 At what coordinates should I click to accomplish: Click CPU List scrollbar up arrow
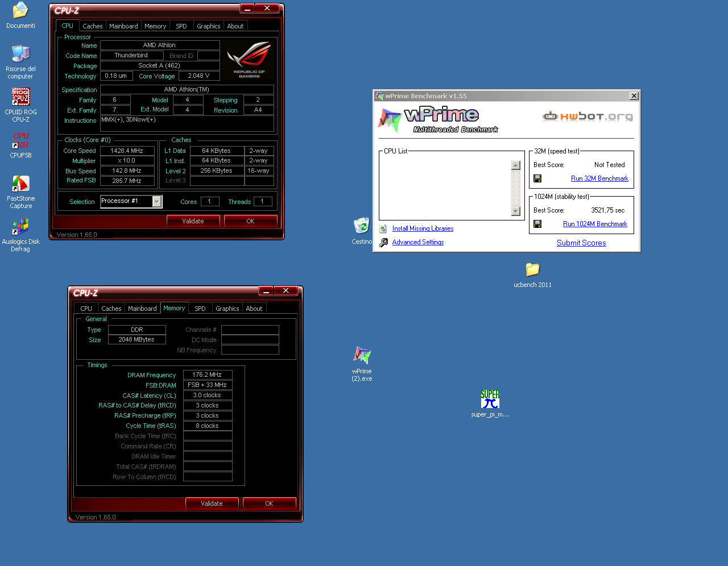516,165
